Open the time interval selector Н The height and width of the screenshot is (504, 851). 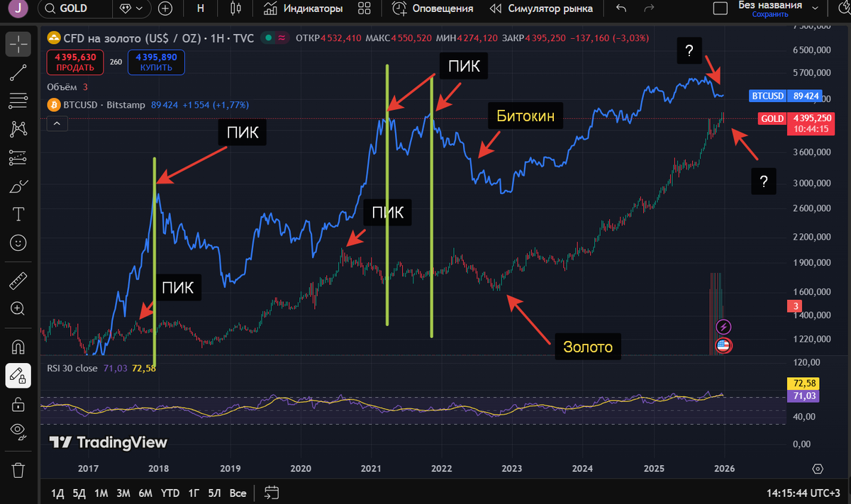click(x=201, y=9)
